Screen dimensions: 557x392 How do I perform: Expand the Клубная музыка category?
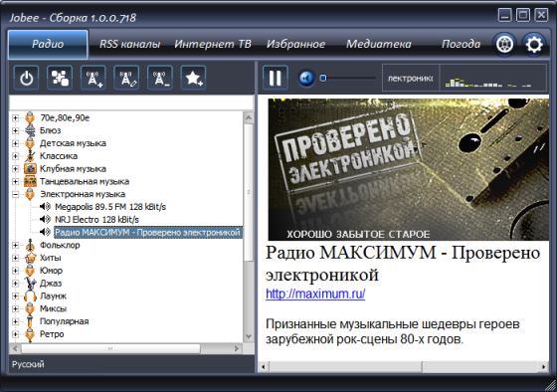pyautogui.click(x=15, y=169)
